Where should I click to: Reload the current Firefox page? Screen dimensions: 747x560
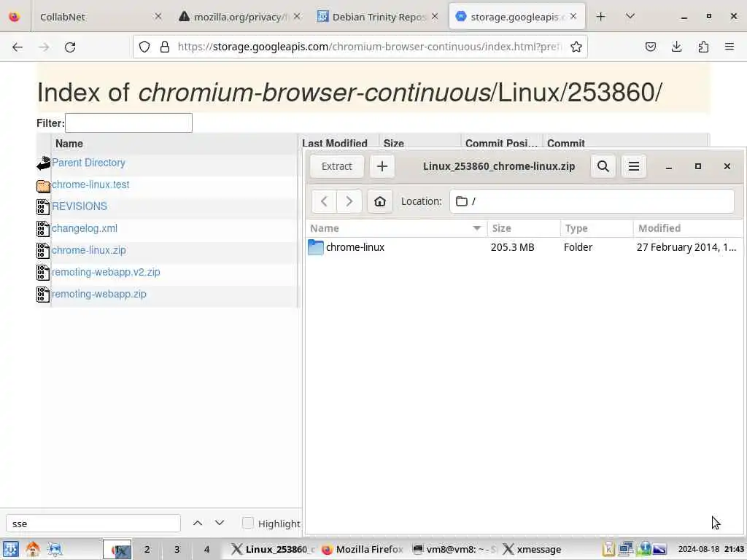pos(70,47)
